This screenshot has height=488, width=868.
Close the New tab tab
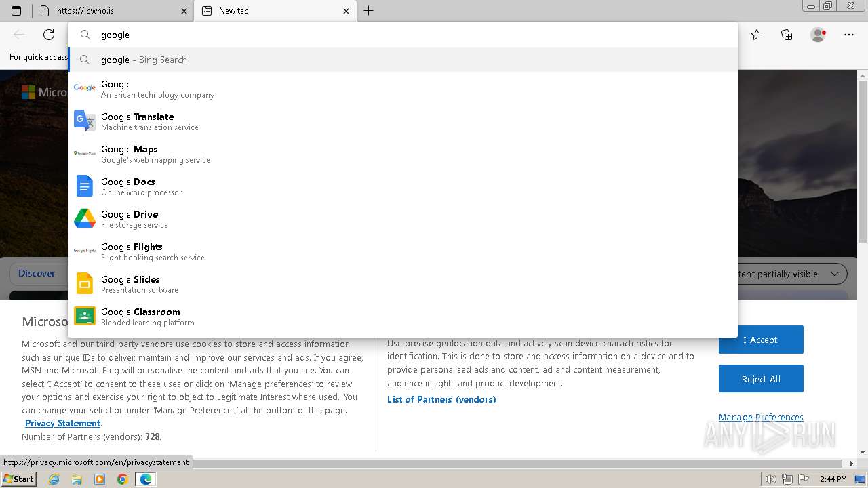pyautogui.click(x=346, y=11)
